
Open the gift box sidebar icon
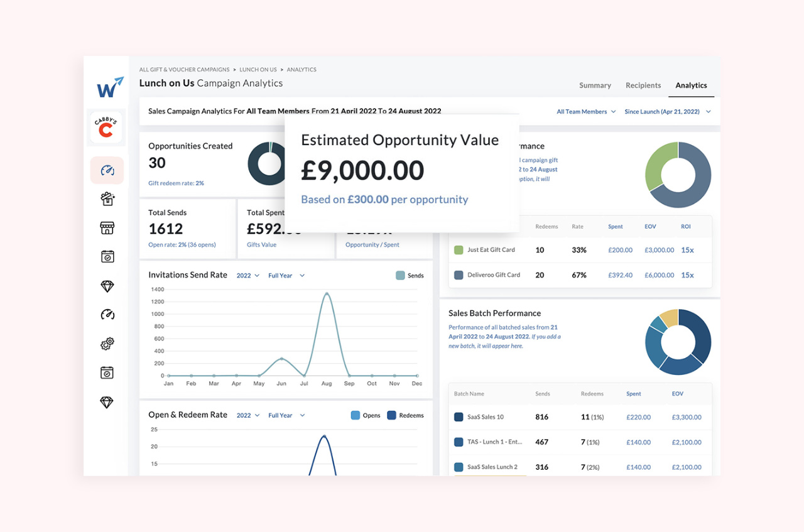coord(107,199)
